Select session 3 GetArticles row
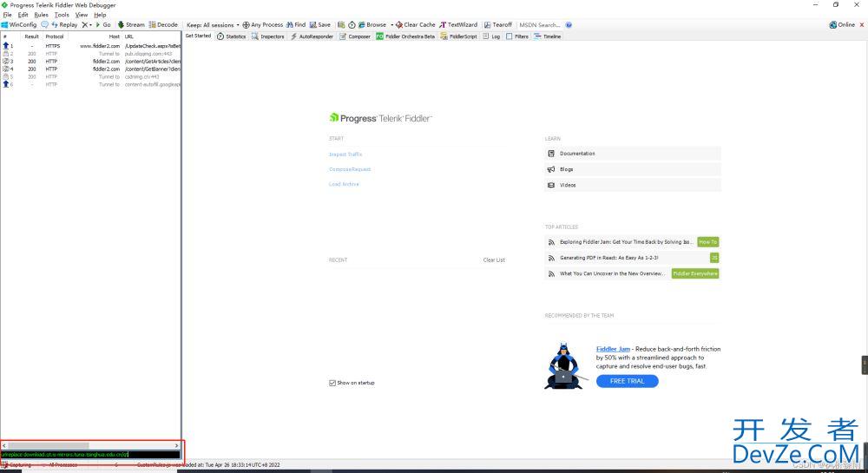Screen dimensions: 868x473 [91, 62]
